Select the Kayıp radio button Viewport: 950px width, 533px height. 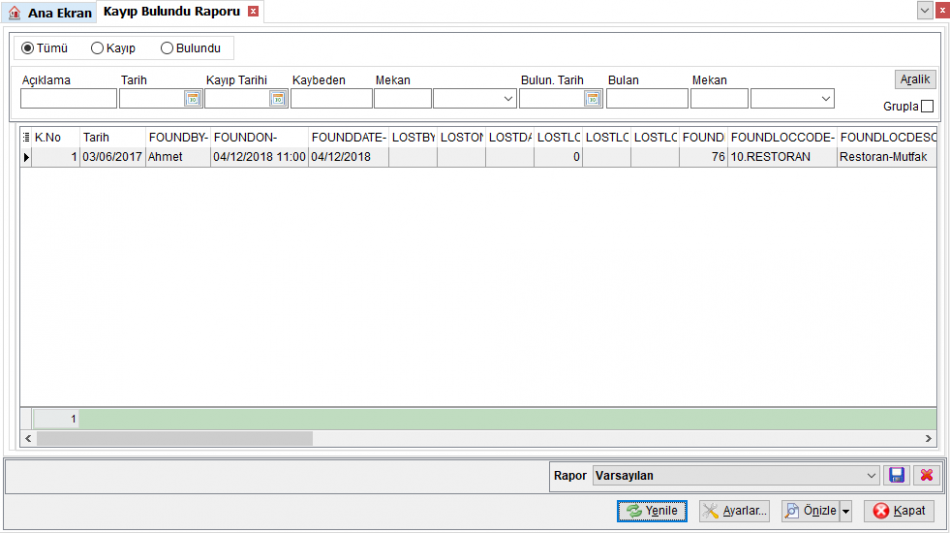97,48
